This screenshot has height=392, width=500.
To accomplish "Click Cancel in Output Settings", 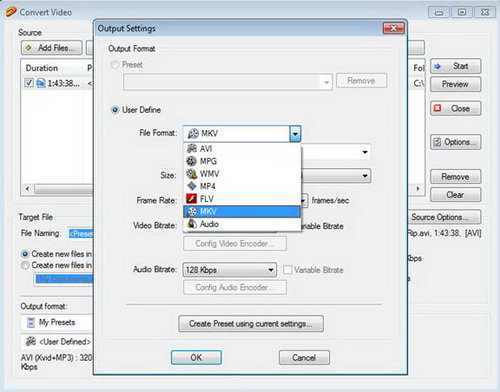I will click(x=304, y=358).
